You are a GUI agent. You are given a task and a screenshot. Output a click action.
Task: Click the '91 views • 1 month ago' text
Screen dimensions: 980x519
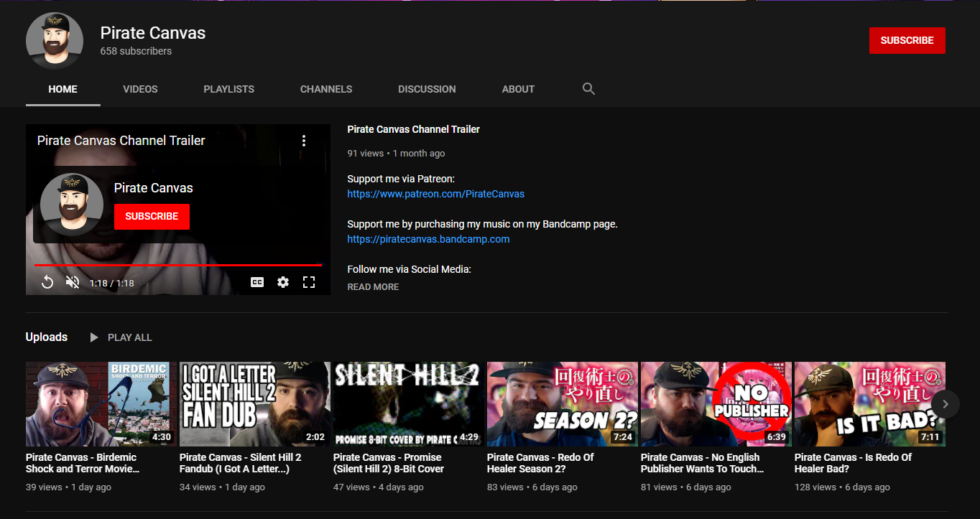[x=396, y=153]
